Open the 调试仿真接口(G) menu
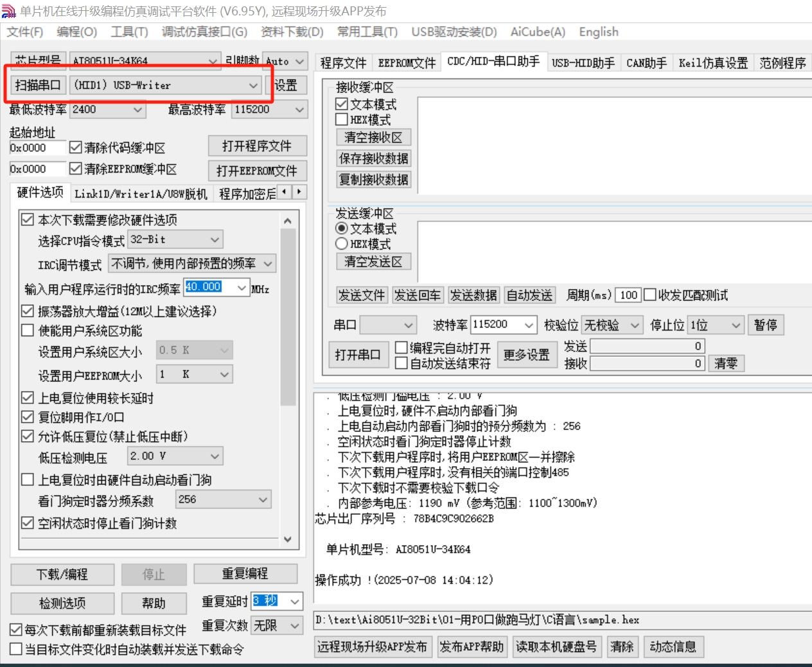 coord(204,32)
